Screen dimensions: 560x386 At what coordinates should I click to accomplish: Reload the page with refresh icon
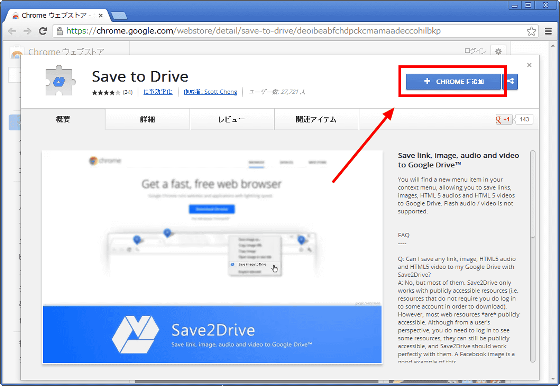tap(43, 31)
